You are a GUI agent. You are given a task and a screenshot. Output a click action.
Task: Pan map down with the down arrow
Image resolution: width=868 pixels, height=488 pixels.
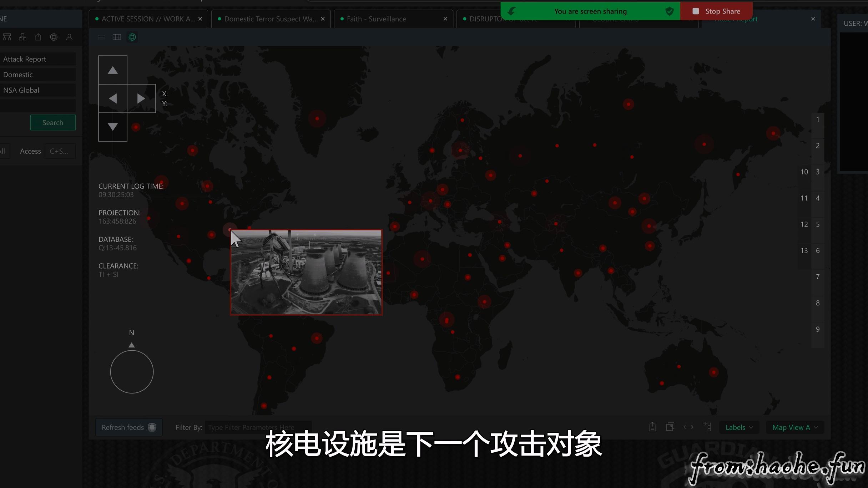tap(113, 127)
